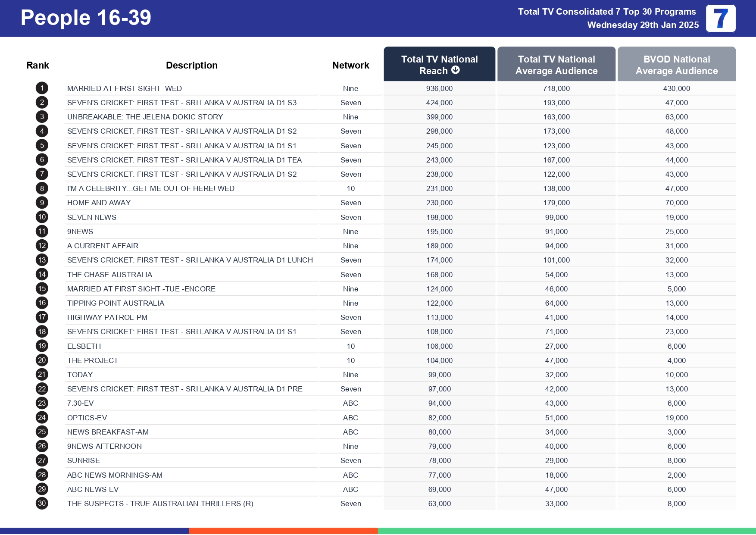Click the rank 1 badge icon

coord(41,88)
